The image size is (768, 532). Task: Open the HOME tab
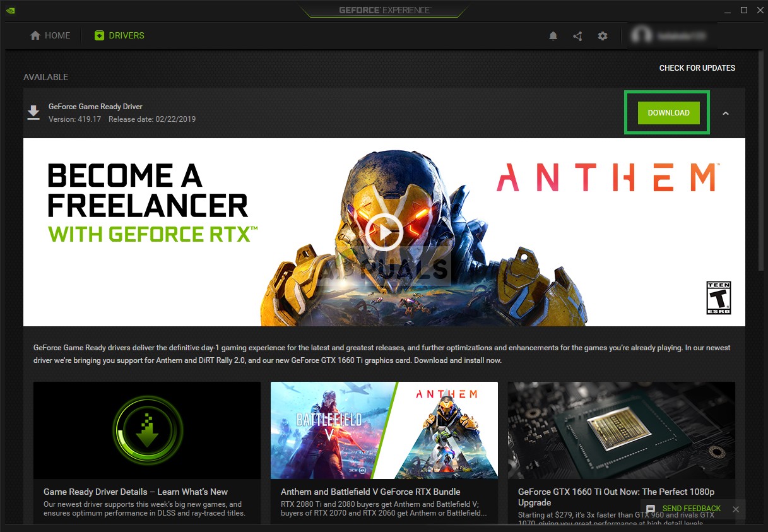click(x=50, y=35)
